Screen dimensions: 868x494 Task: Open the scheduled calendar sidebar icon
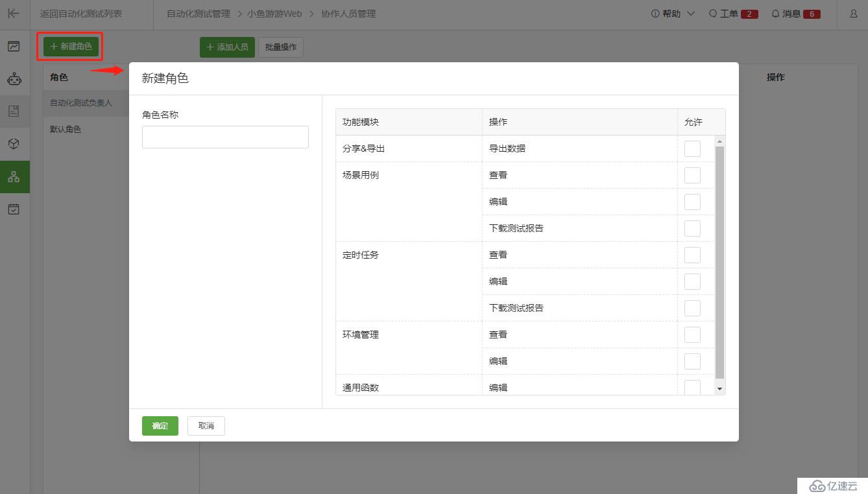tap(14, 209)
